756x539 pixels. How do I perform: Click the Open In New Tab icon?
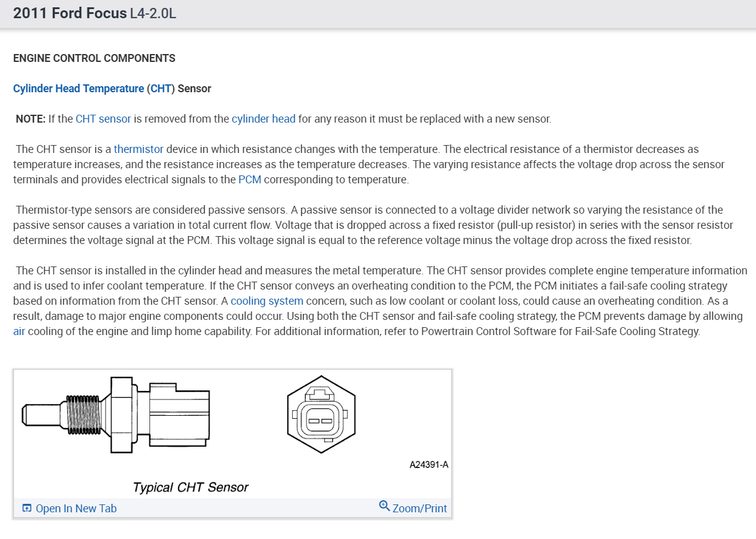point(27,509)
